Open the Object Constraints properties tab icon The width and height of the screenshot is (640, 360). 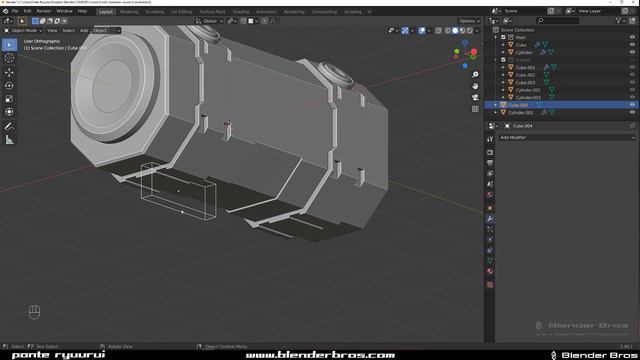(490, 251)
